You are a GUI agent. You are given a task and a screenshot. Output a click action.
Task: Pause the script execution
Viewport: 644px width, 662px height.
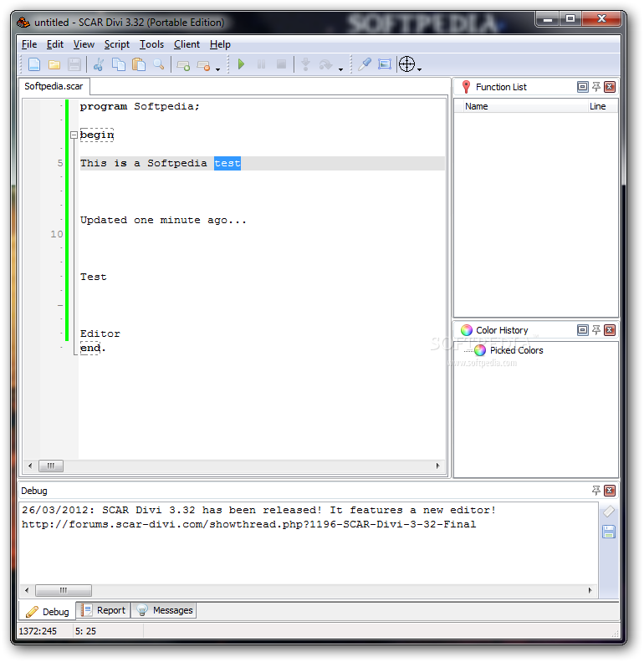(261, 64)
